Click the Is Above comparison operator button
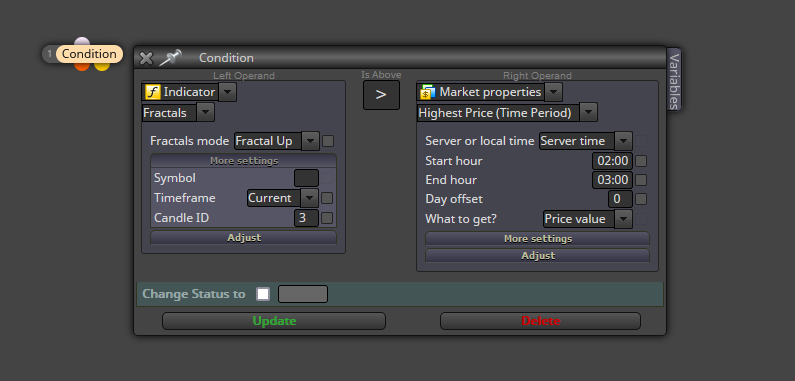795x381 pixels. click(x=381, y=95)
